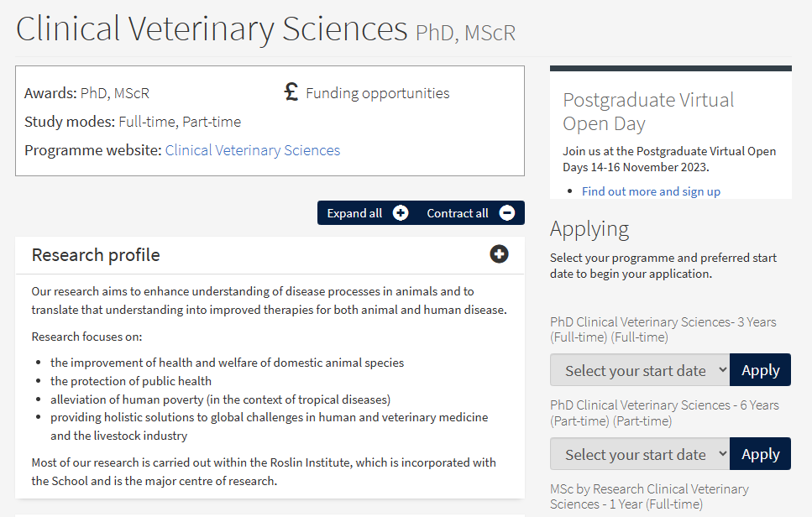812x517 pixels.
Task: Open start date dropdown for 6-year PhD
Action: 639,454
